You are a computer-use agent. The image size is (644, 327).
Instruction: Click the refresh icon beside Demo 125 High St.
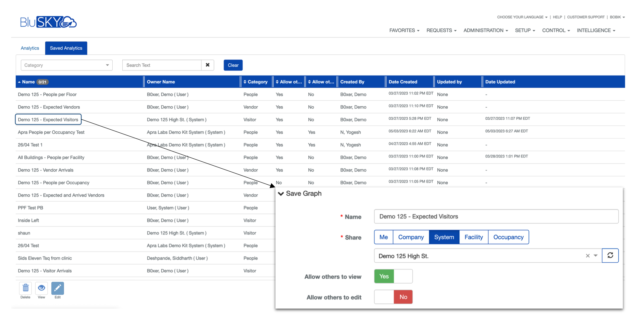point(610,255)
